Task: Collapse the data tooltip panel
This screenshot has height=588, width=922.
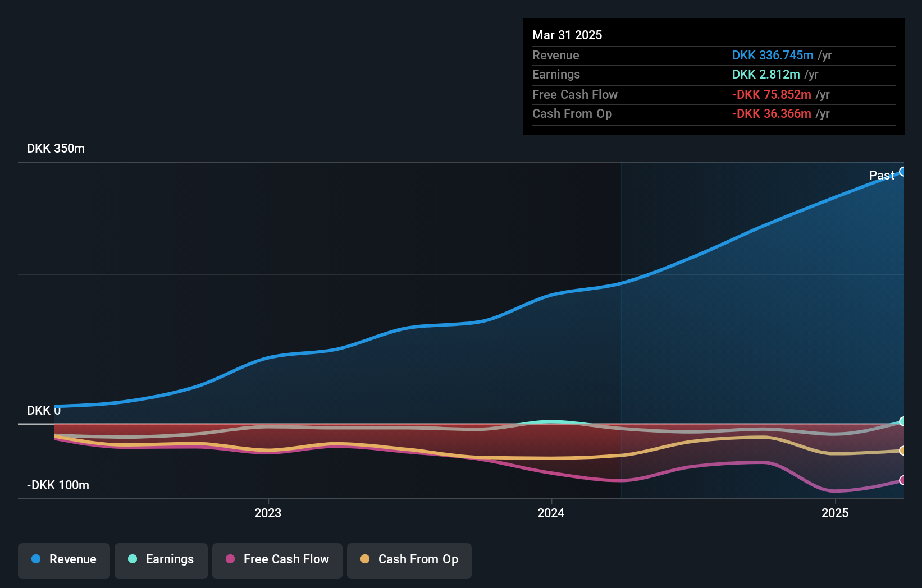Action: [713, 77]
